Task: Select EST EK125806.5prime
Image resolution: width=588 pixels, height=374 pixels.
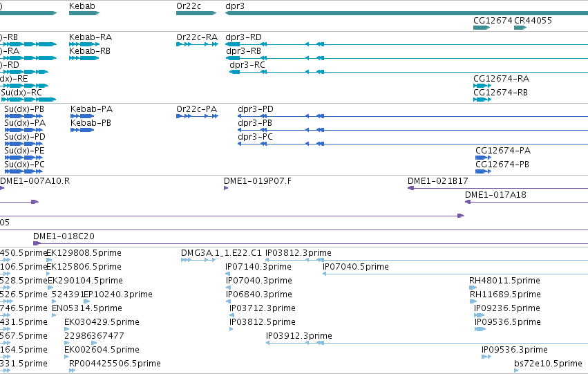Action: click(x=48, y=274)
